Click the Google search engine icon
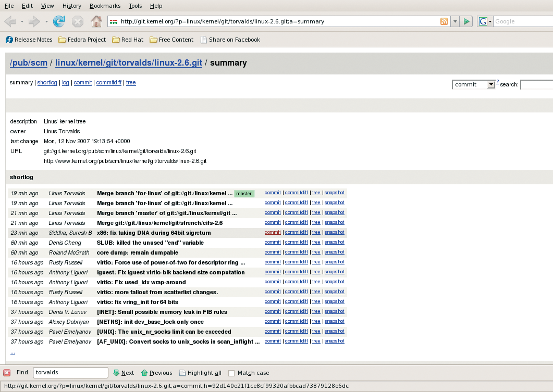 click(x=483, y=21)
